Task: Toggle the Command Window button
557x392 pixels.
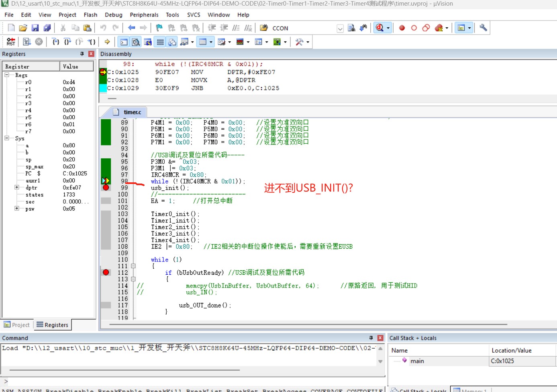Action: point(124,42)
